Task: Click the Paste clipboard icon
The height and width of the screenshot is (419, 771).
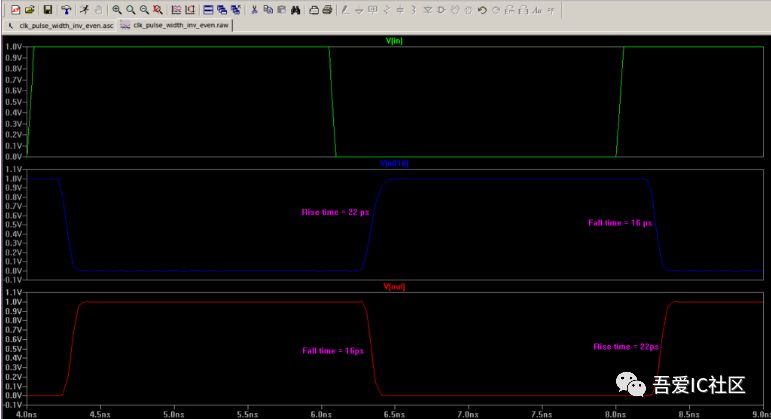Action: click(x=281, y=9)
